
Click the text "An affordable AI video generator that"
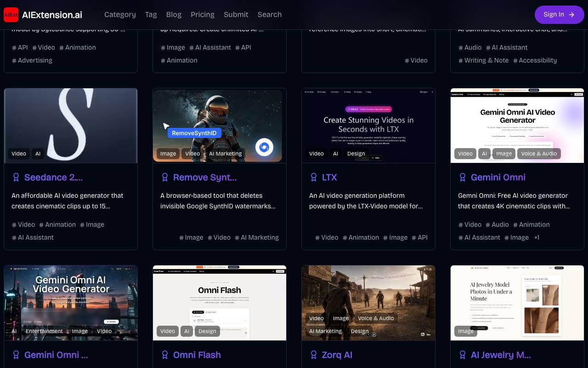pos(68,195)
